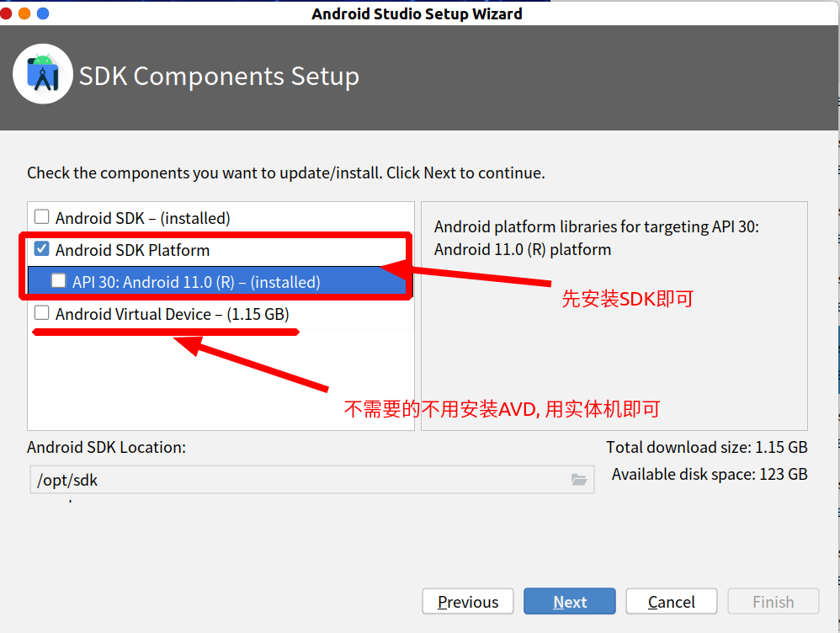Enable the Android Virtual Device checkbox
840x633 pixels.
coord(42,312)
